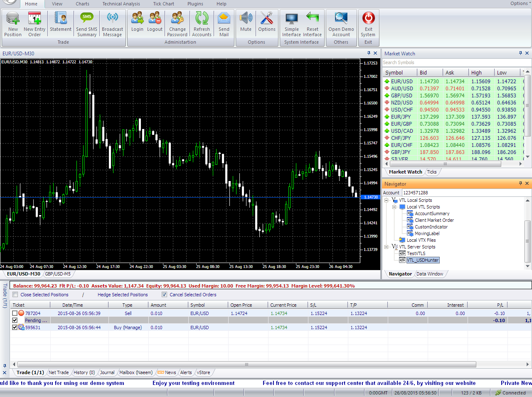Viewport: 532px width, 397px height.
Task: Click Hedge Selected Positions
Action: point(123,295)
